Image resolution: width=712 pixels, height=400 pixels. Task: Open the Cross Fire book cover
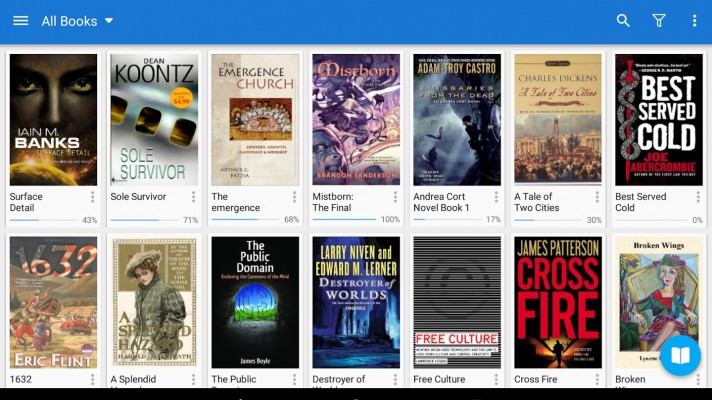[x=558, y=302]
